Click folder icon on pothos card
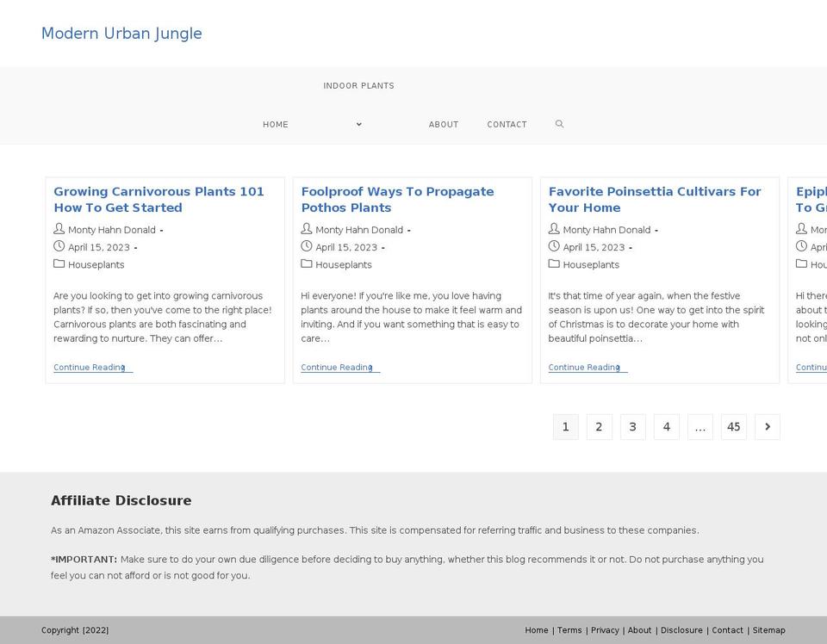Image resolution: width=827 pixels, height=644 pixels. click(x=307, y=263)
